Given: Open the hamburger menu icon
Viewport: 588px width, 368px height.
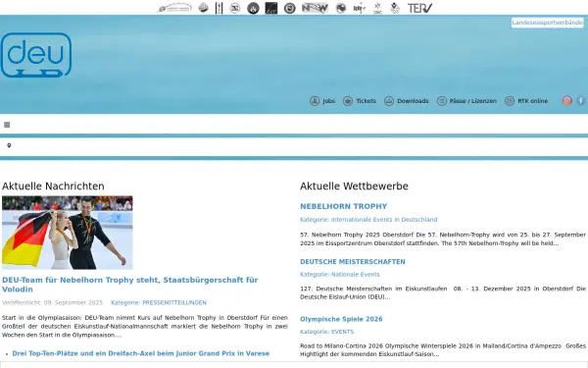Looking at the screenshot, I should point(7,125).
